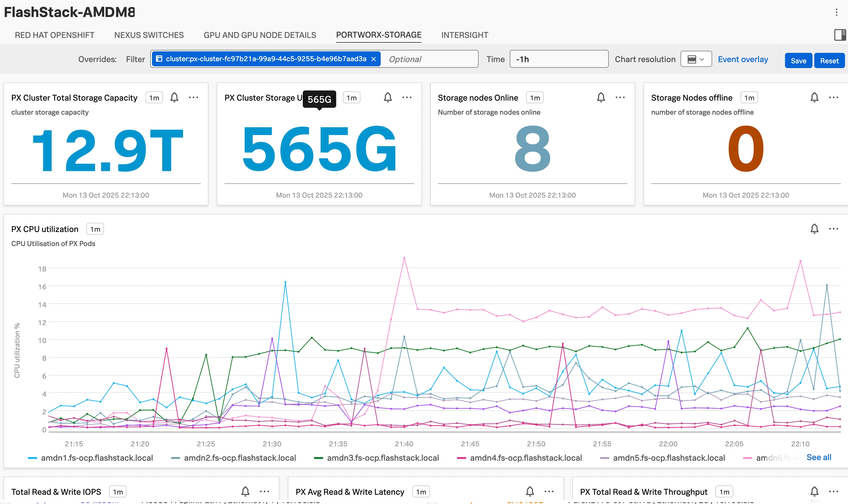Switch to the NEXUS SWITCHES tab
The height and width of the screenshot is (504, 848).
click(149, 35)
